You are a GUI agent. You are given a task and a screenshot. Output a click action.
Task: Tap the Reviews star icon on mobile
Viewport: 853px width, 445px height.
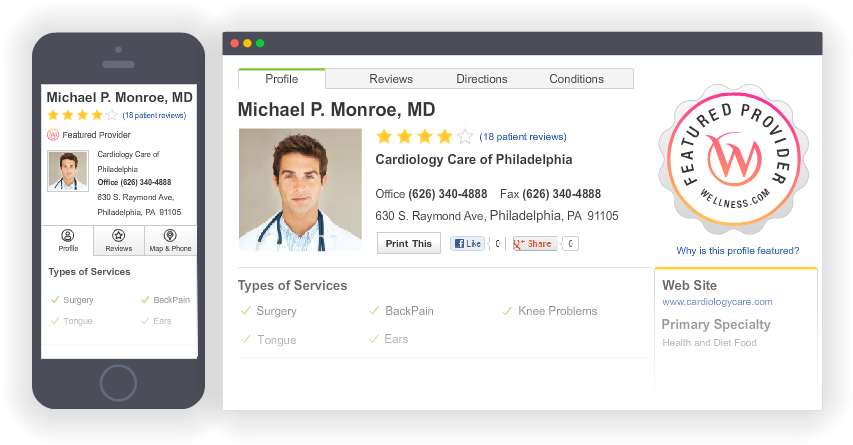click(118, 236)
